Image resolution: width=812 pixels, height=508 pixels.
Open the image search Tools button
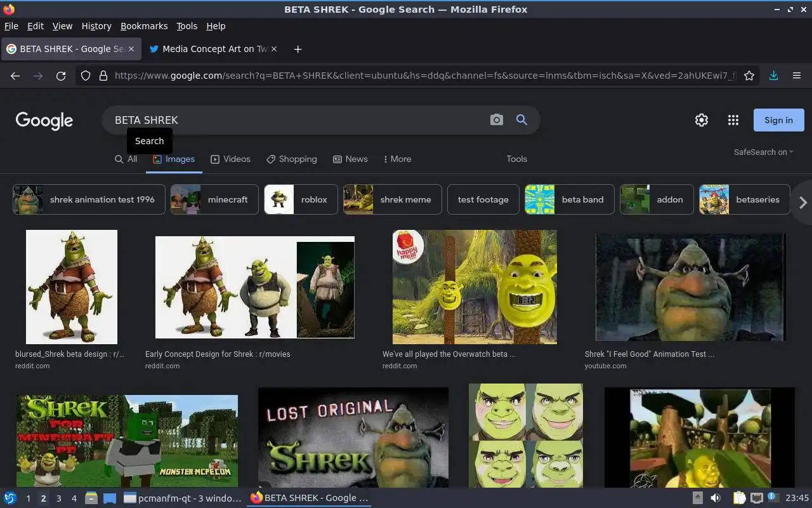tap(516, 159)
